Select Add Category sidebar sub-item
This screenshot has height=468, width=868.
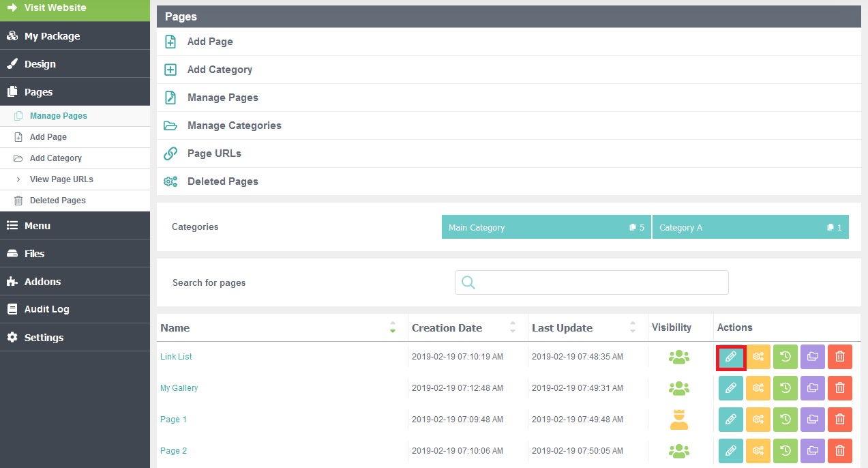pos(75,158)
